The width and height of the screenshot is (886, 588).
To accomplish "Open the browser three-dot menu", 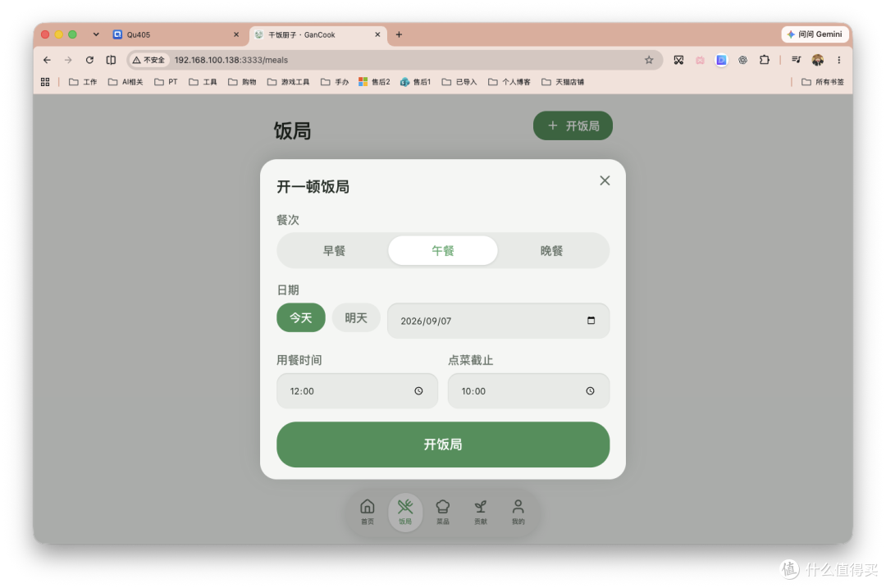I will pyautogui.click(x=839, y=60).
